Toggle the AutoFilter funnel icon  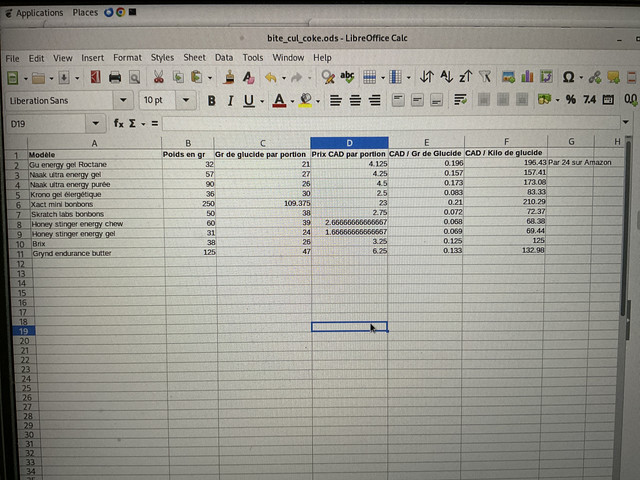485,76
